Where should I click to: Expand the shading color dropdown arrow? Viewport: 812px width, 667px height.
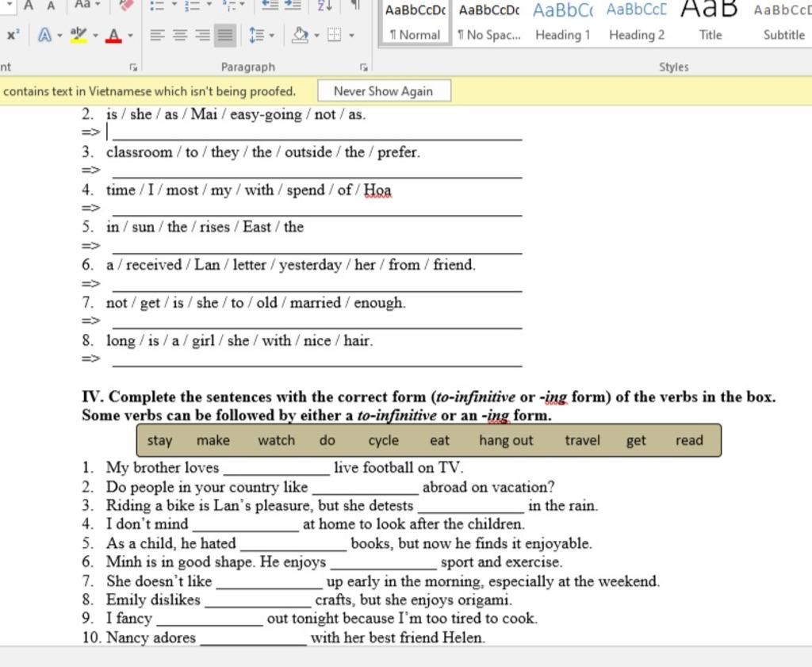point(316,36)
